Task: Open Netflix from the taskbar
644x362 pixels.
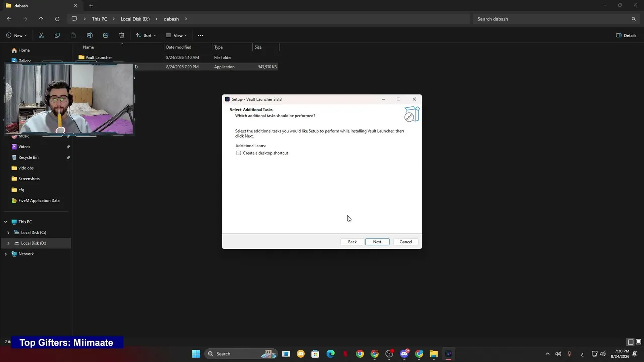Action: 345,354
